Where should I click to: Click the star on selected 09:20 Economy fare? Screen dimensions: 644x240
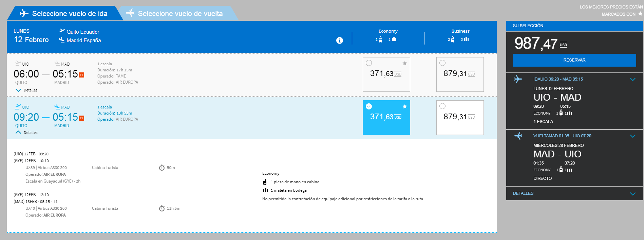click(x=404, y=106)
